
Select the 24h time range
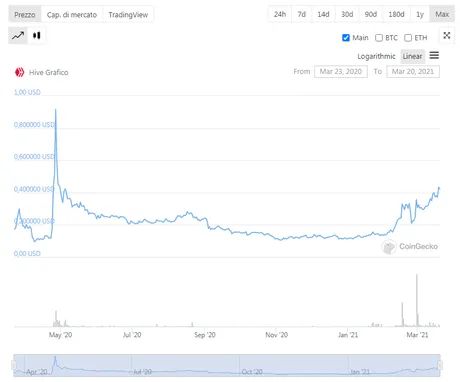pos(280,14)
